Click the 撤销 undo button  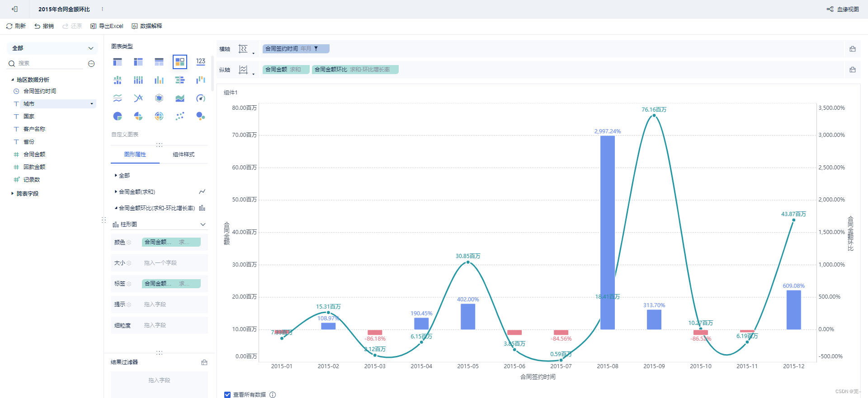(x=44, y=26)
